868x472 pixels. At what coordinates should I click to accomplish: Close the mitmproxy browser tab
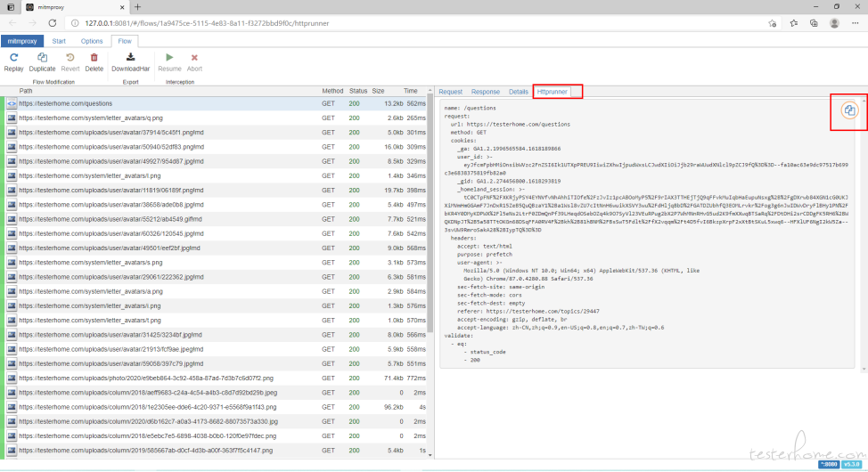[122, 7]
